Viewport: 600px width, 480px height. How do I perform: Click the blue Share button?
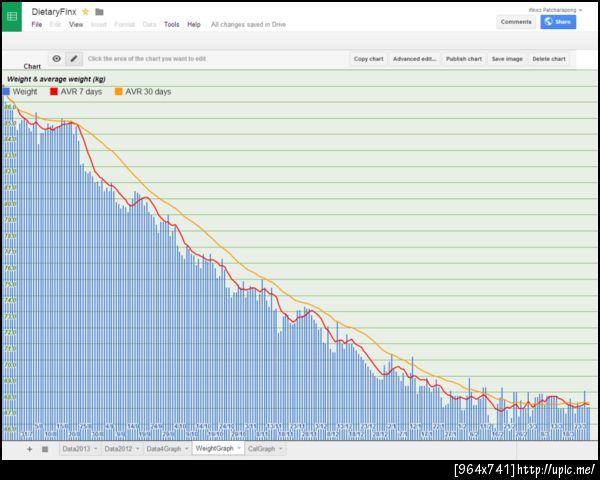pyautogui.click(x=558, y=22)
